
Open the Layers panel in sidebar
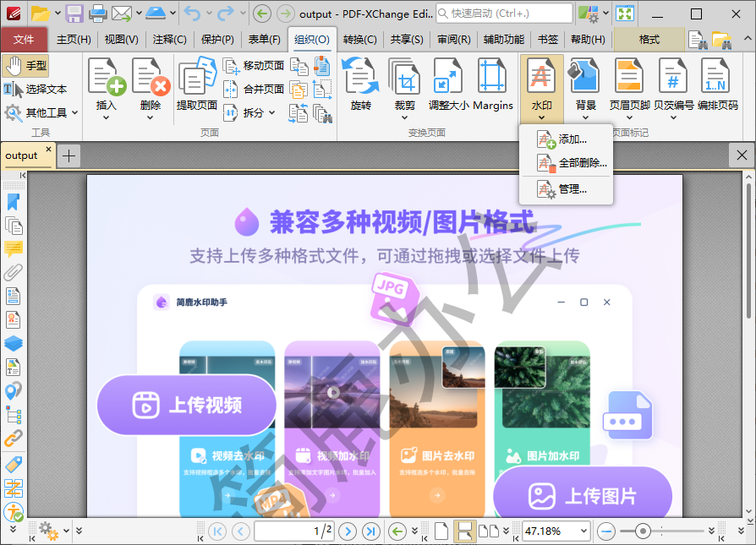pos(14,343)
